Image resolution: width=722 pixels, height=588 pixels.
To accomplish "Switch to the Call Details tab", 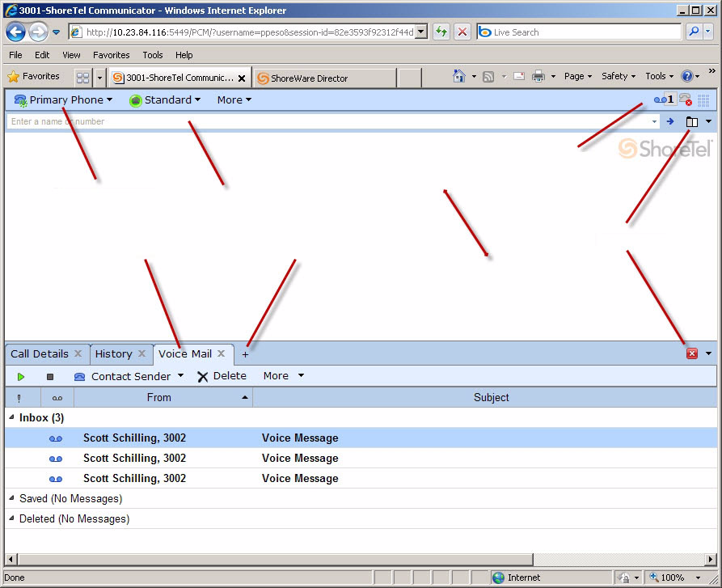I will coord(40,353).
